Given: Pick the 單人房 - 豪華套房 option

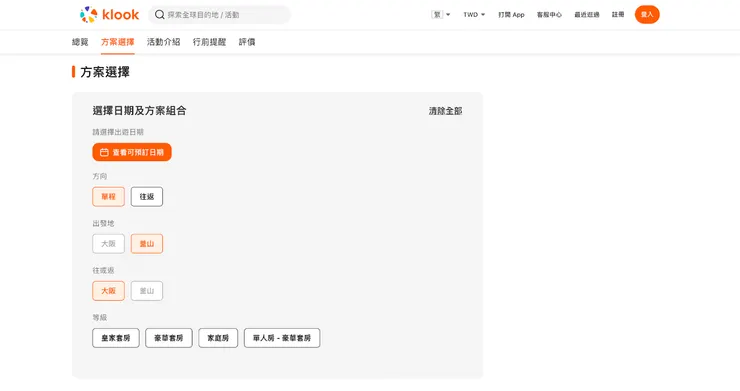Looking at the screenshot, I should point(282,338).
